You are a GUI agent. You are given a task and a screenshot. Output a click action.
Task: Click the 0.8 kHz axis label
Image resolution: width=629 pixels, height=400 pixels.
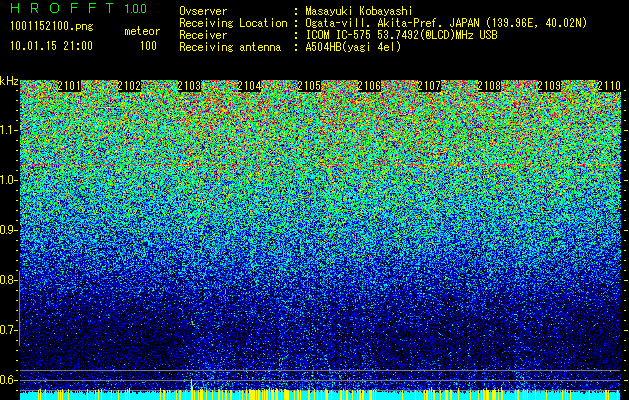(x=8, y=280)
